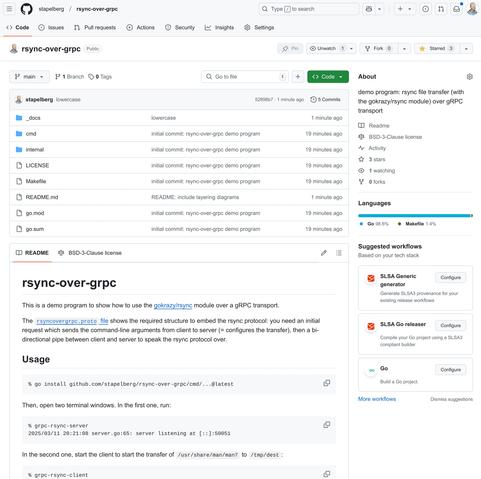Screen dimensions: 481x479
Task: Copy the go install command
Action: (327, 383)
